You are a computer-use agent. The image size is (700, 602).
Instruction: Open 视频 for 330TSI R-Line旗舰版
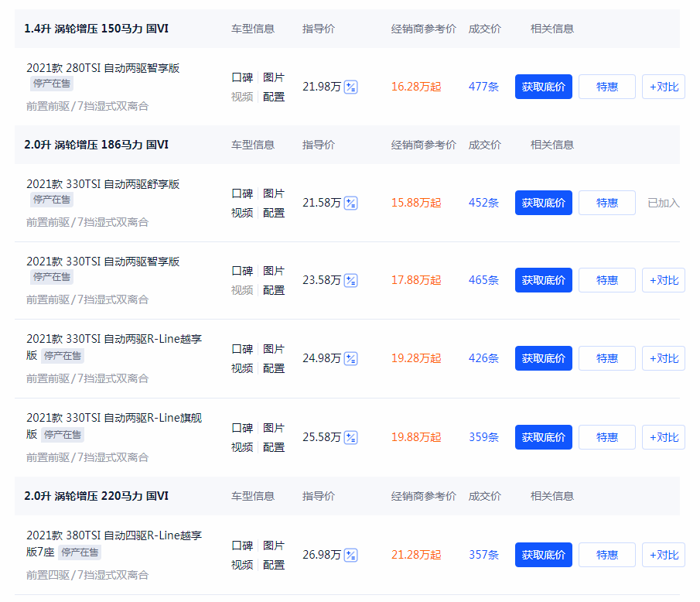click(x=242, y=447)
